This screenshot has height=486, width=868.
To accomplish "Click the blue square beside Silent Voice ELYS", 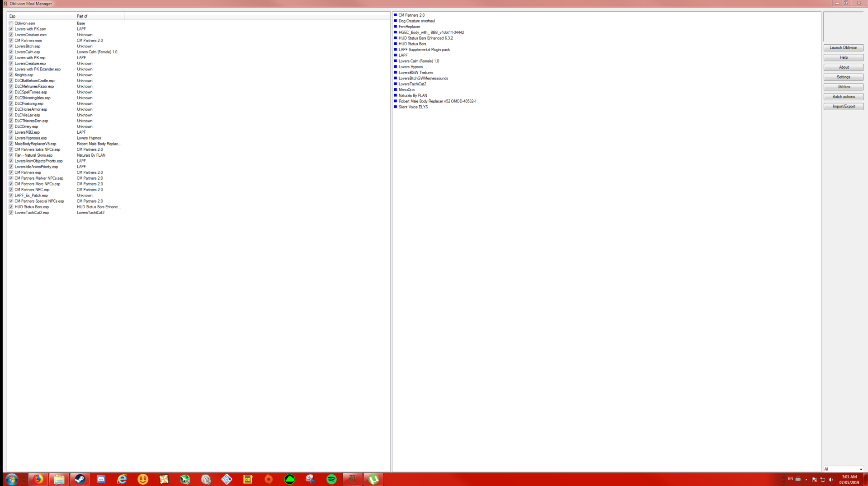I will tap(396, 107).
